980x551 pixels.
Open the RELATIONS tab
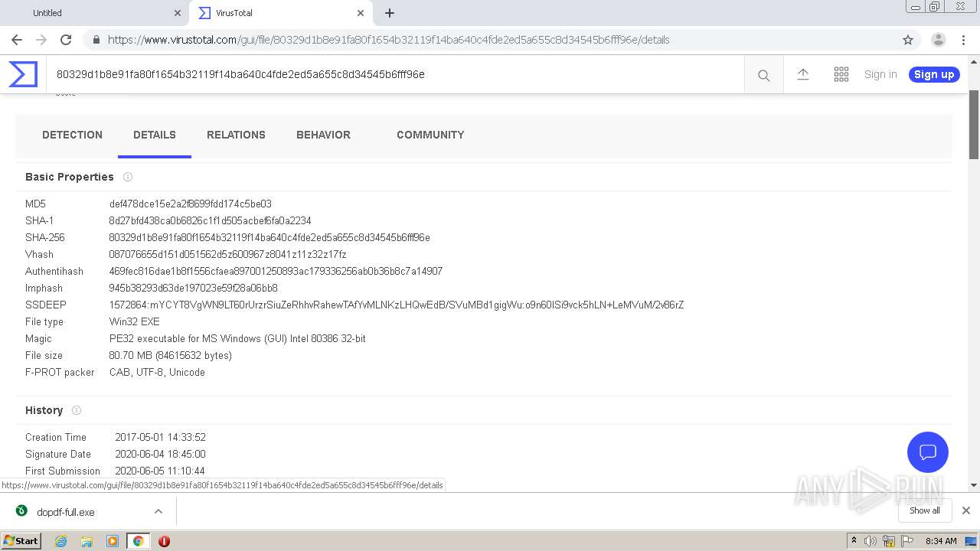(x=236, y=135)
